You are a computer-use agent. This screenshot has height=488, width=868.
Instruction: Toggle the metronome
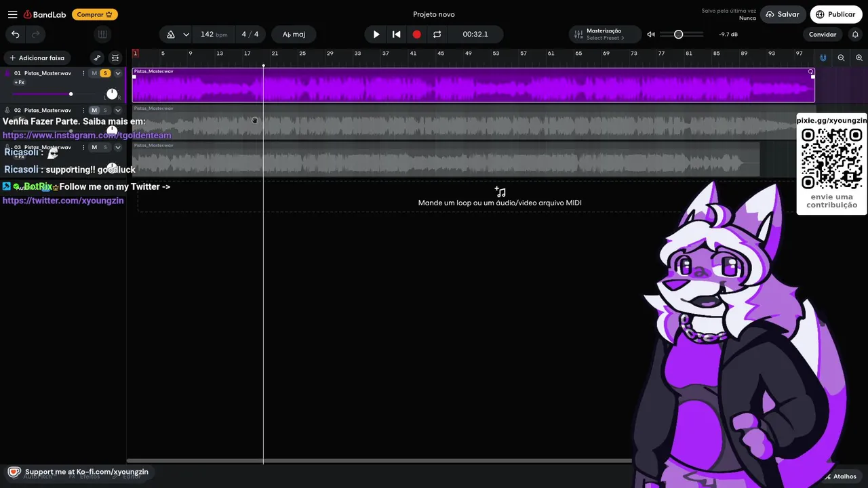171,35
